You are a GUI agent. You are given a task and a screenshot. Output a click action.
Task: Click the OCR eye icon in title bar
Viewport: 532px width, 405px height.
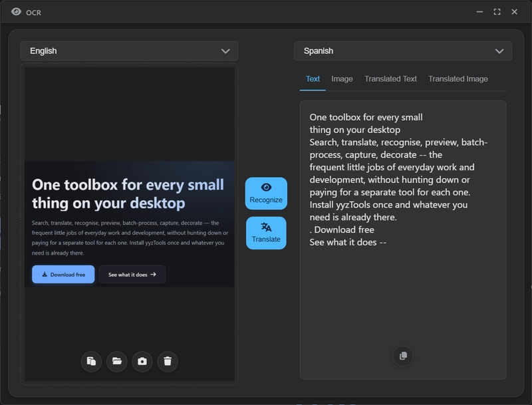[16, 12]
